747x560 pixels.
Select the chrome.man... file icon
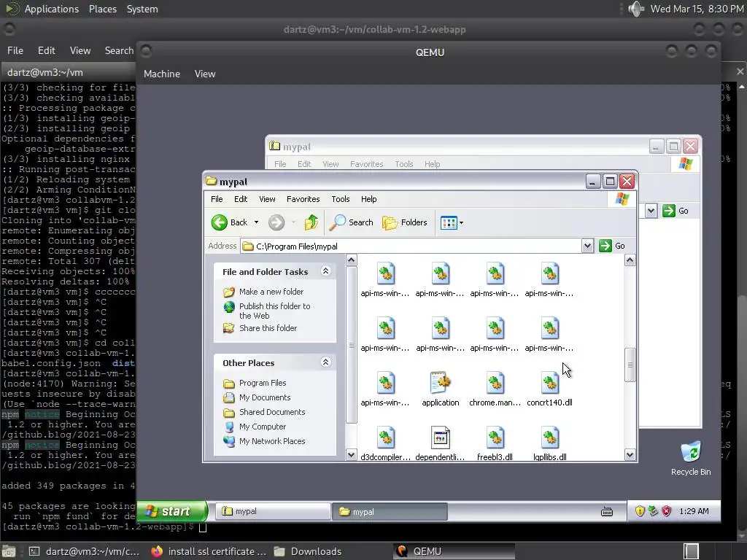[495, 383]
